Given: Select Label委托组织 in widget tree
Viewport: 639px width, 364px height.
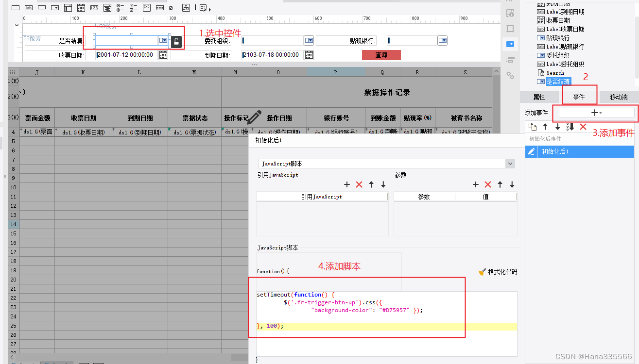Looking at the screenshot, I should pyautogui.click(x=565, y=64).
